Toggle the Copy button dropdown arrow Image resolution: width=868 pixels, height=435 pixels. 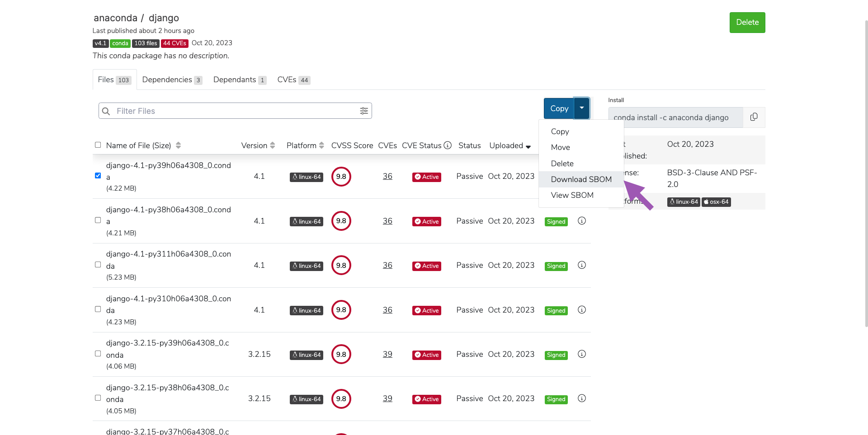click(582, 108)
